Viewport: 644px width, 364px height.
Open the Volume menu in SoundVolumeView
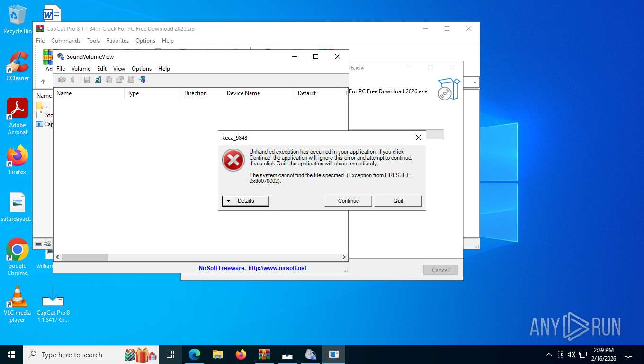[81, 69]
